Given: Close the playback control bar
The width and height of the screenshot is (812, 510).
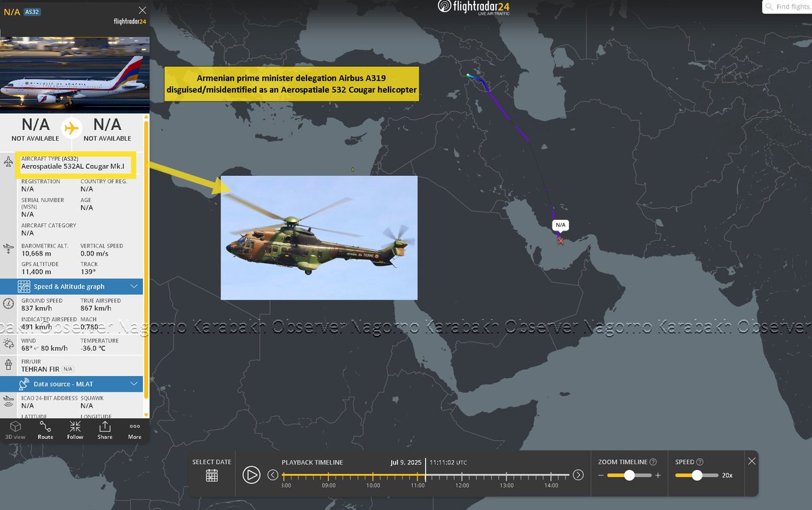Looking at the screenshot, I should (752, 461).
